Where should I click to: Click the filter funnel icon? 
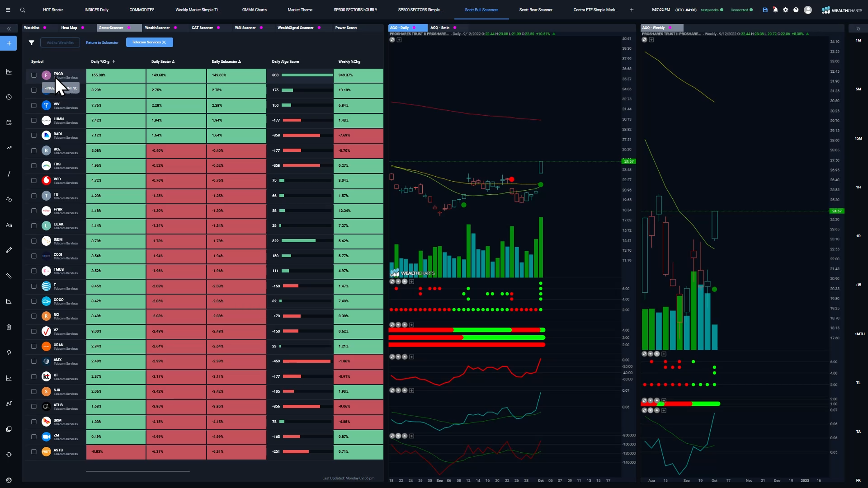click(x=32, y=42)
